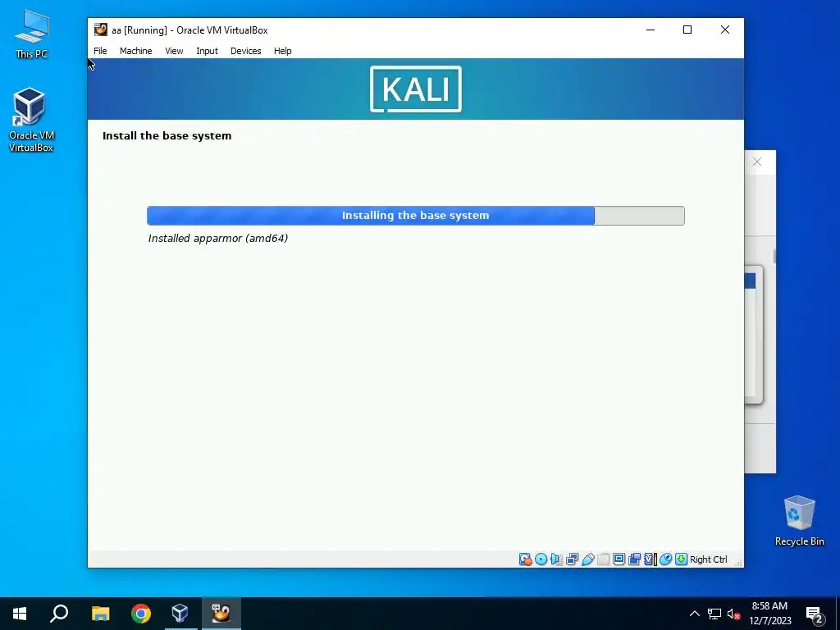Open the File menu
This screenshot has height=630, width=840.
click(100, 51)
